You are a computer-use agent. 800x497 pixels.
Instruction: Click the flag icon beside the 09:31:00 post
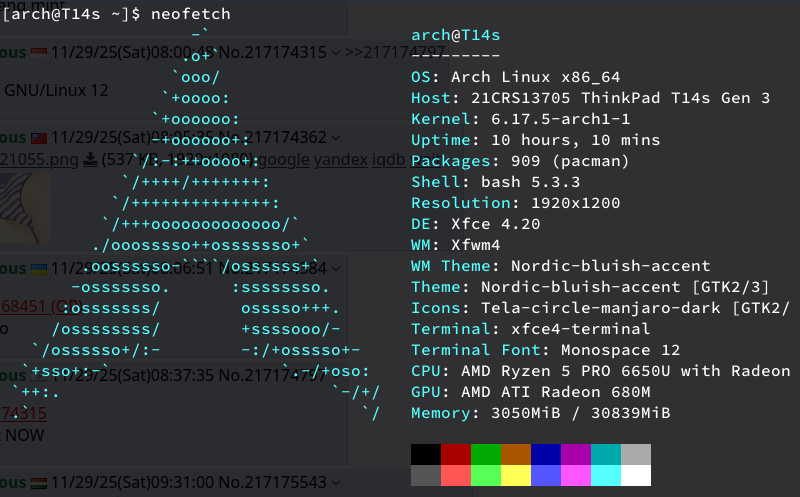pyautogui.click(x=39, y=482)
